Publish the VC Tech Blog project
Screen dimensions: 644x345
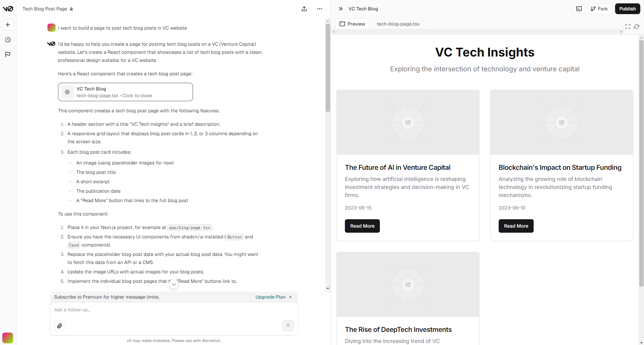627,8
